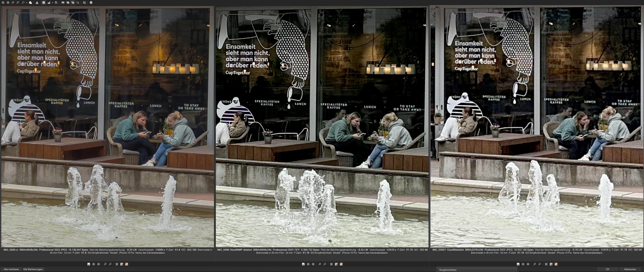Click the database settings icon
The image size is (644, 272).
pos(56,3)
